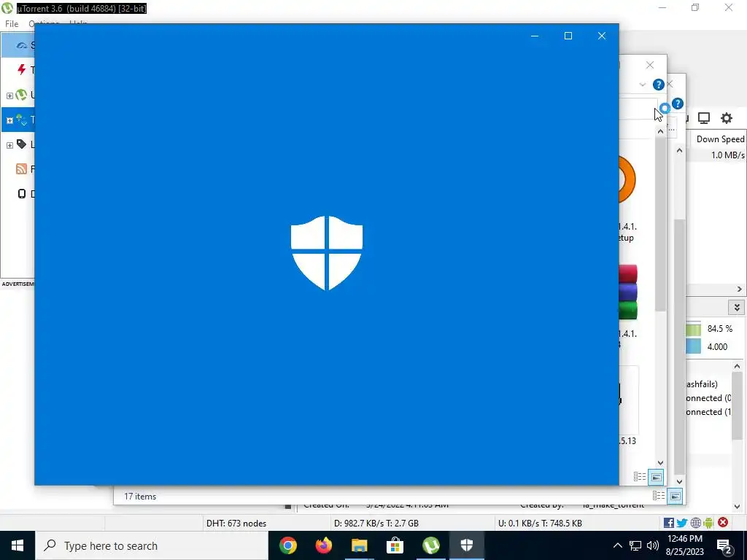Maximize the Windows Security window
The height and width of the screenshot is (560, 747).
point(568,36)
